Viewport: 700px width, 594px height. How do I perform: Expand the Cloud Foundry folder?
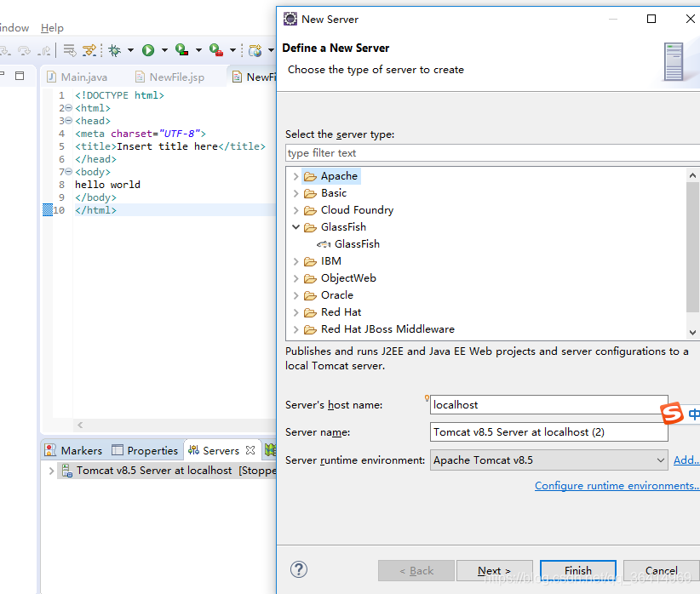(x=295, y=210)
